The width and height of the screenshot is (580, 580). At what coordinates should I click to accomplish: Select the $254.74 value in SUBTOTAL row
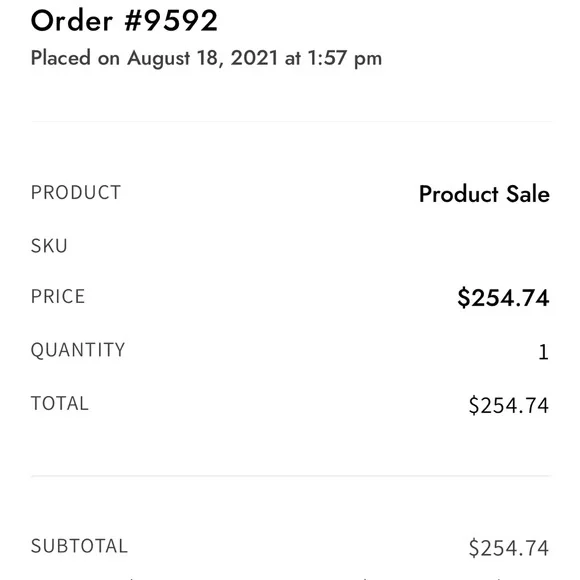[509, 548]
